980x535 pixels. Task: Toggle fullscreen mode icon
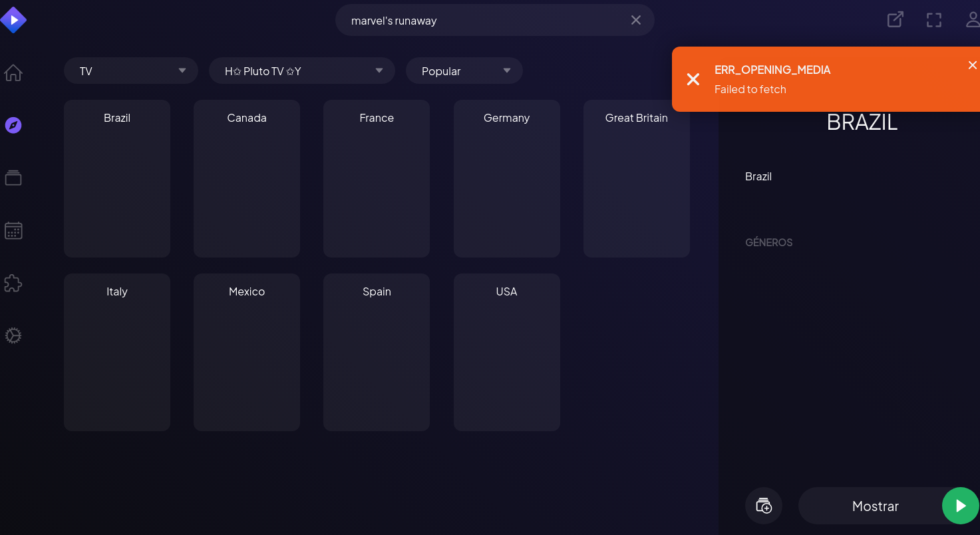click(x=934, y=20)
